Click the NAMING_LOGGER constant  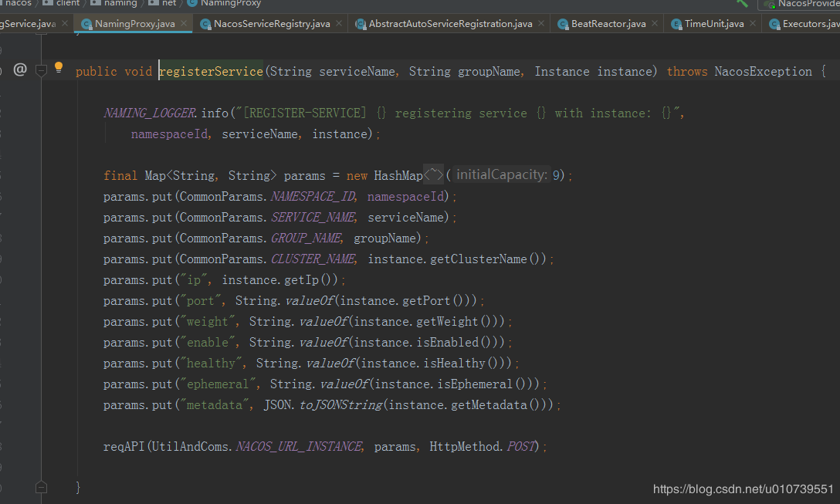(x=151, y=113)
